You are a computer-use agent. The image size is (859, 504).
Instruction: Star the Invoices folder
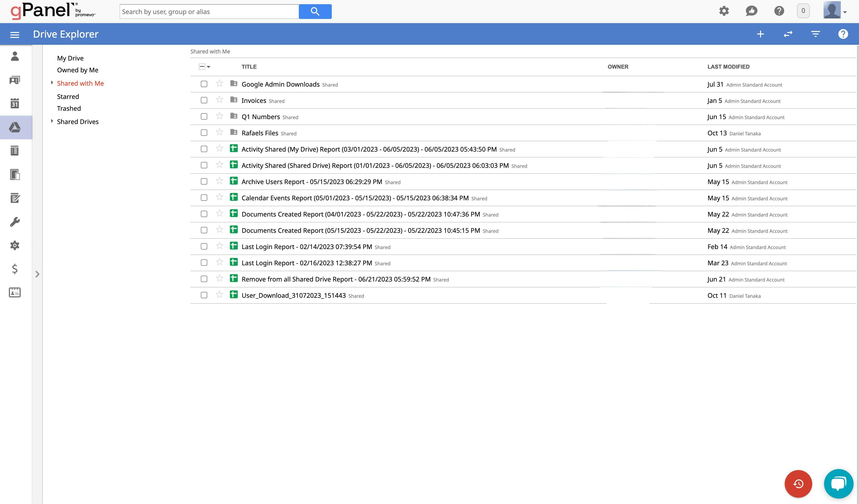pyautogui.click(x=220, y=100)
